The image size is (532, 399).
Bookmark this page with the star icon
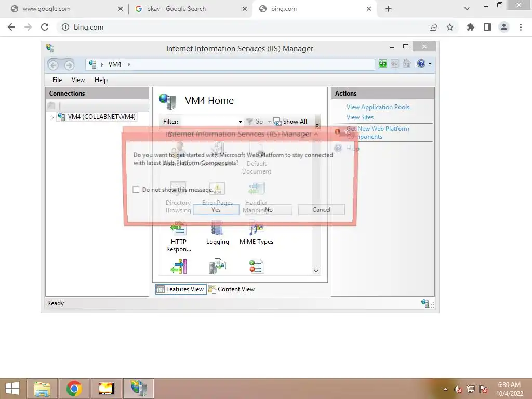coord(450,27)
